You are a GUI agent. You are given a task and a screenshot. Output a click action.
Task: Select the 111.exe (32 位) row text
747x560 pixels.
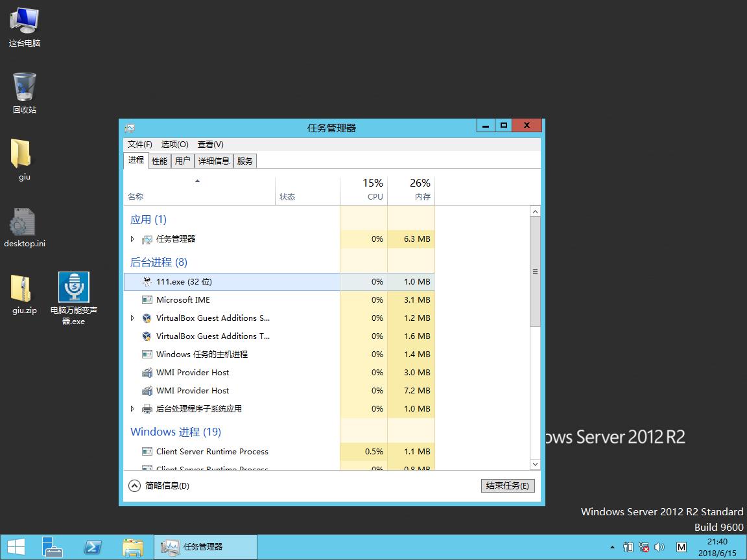click(x=184, y=282)
